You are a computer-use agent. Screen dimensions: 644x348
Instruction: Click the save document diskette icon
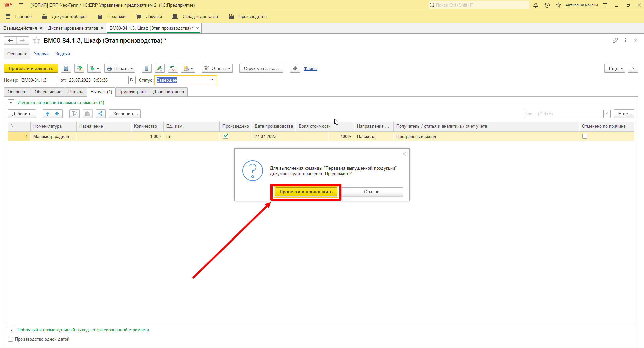66,68
